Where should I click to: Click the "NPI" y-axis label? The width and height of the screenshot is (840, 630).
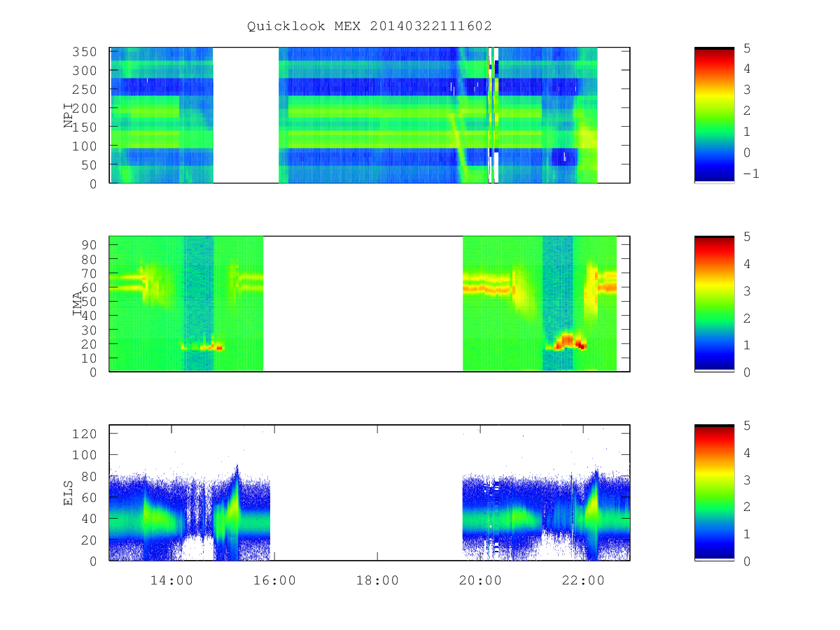tap(69, 115)
